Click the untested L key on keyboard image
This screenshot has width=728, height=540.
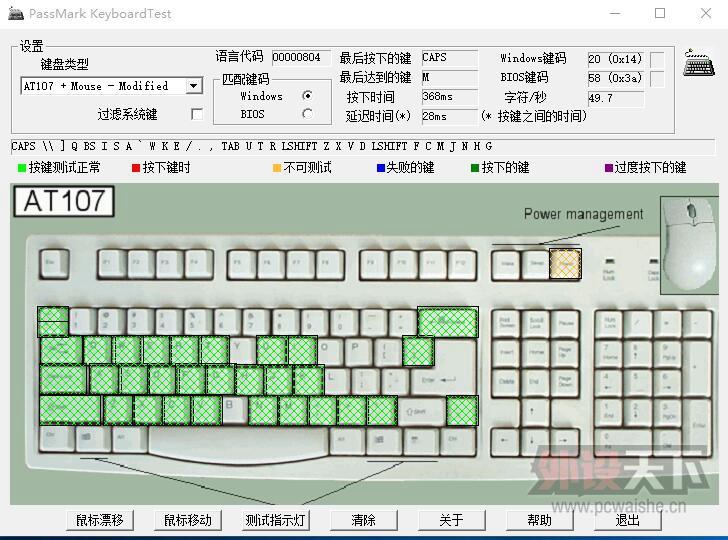[337, 381]
